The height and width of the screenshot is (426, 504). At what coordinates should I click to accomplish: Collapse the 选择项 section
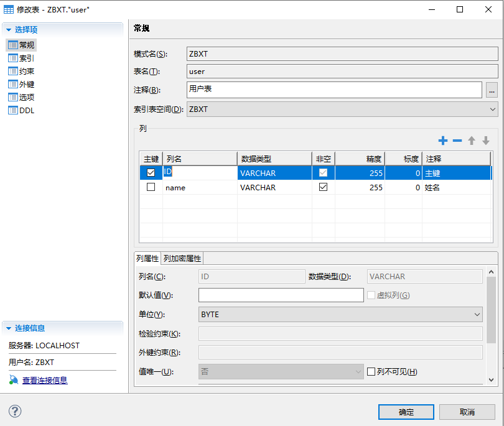tap(9, 30)
